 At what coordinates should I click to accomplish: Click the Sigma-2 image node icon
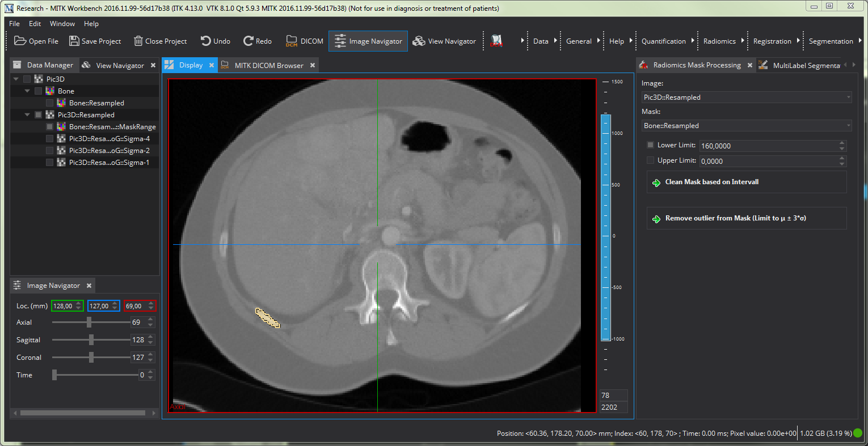click(61, 150)
